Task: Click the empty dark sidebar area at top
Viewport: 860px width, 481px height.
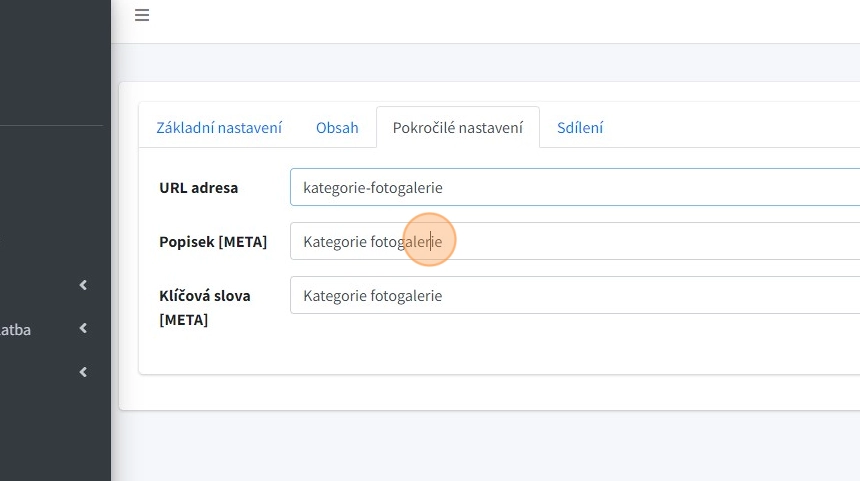Action: pyautogui.click(x=55, y=60)
